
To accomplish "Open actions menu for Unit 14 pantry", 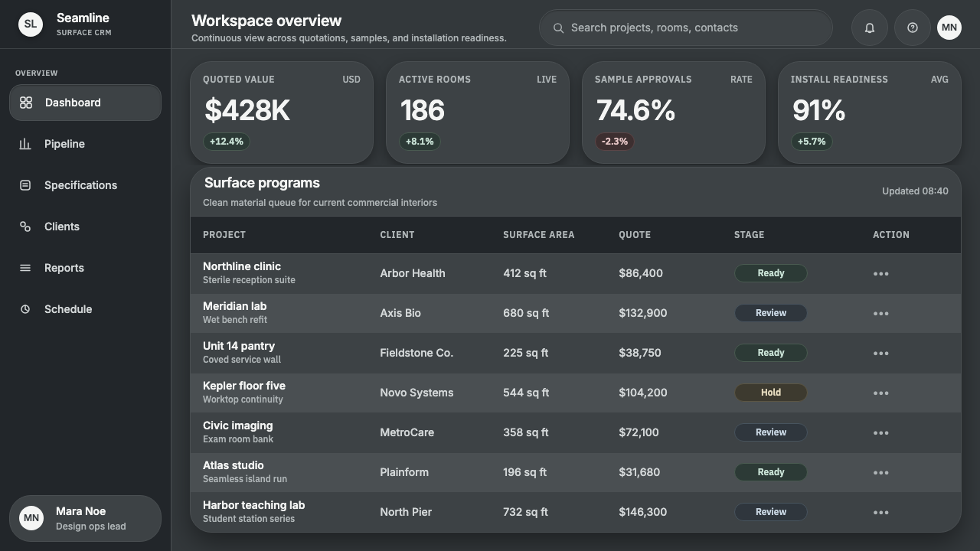I will pos(881,354).
